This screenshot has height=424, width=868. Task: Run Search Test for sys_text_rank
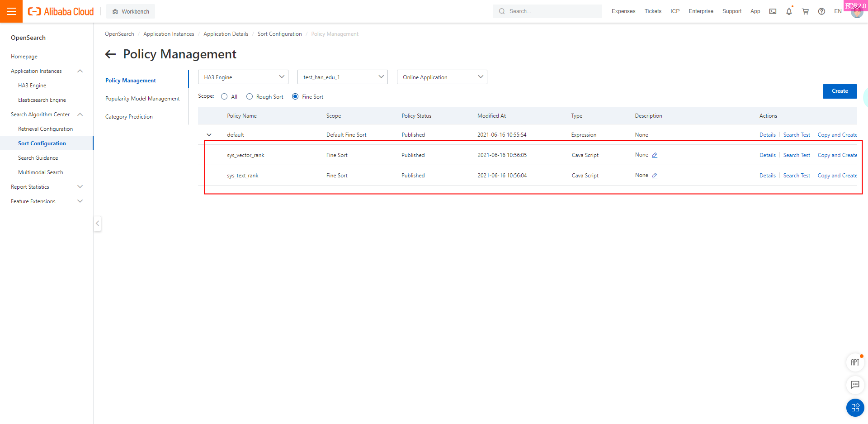pyautogui.click(x=797, y=176)
